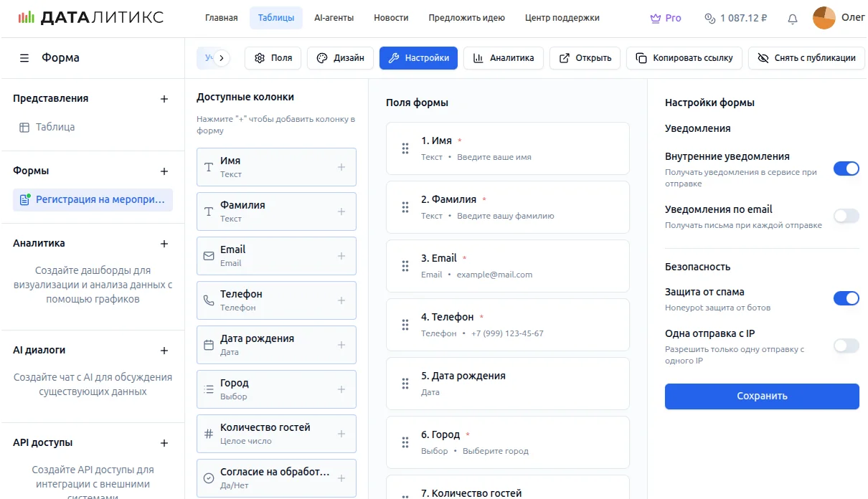Screen dimensions: 868x499
Task: Turn on Одна отправка с IP switch
Action: click(846, 346)
